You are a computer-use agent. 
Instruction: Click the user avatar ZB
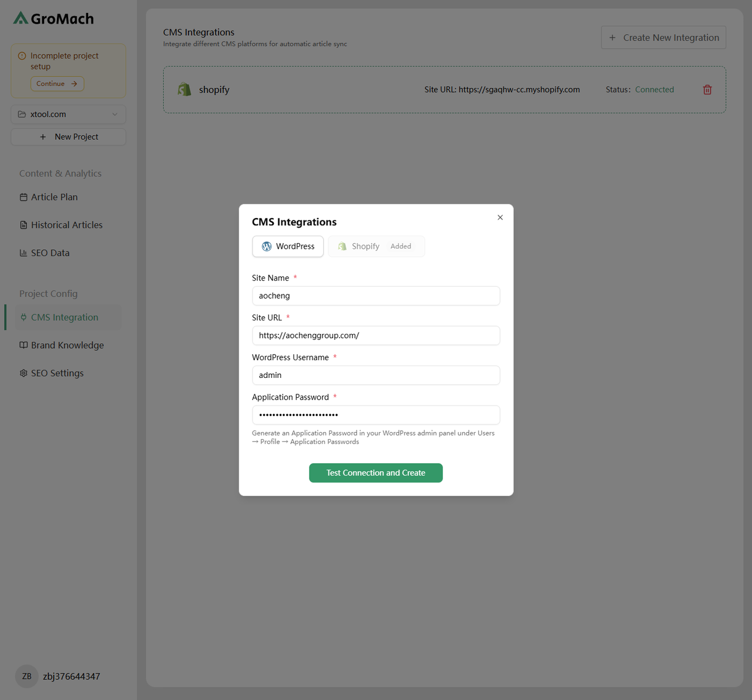point(27,676)
